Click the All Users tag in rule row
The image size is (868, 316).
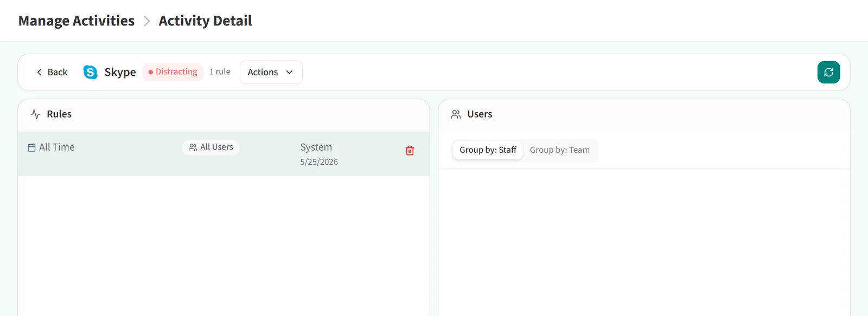click(211, 147)
